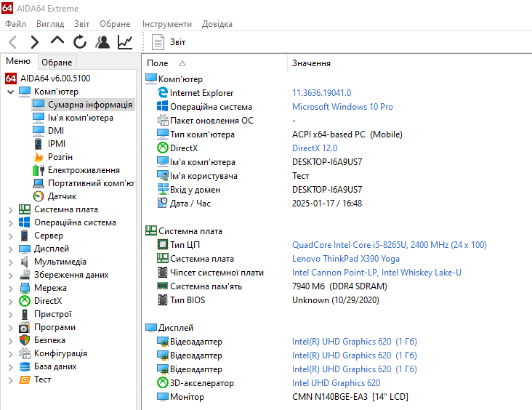Switch to the Обране tab in sidebar
The width and height of the screenshot is (532, 410).
[57, 63]
